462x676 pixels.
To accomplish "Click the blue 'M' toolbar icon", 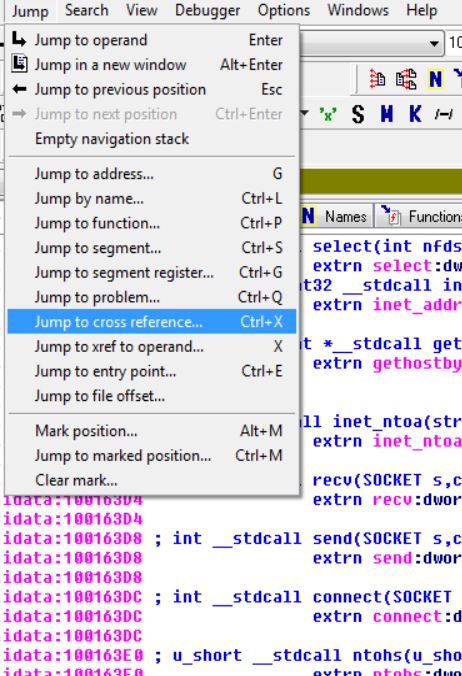I will [x=387, y=114].
